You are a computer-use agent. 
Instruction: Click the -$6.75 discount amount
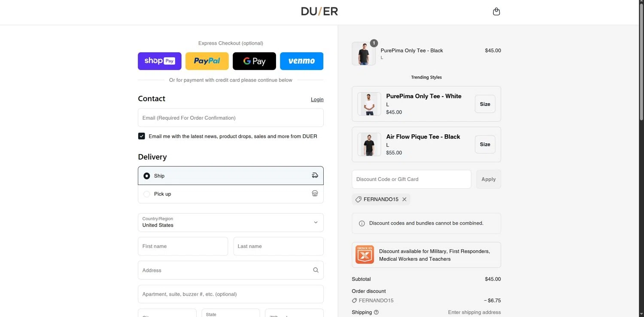pyautogui.click(x=492, y=301)
